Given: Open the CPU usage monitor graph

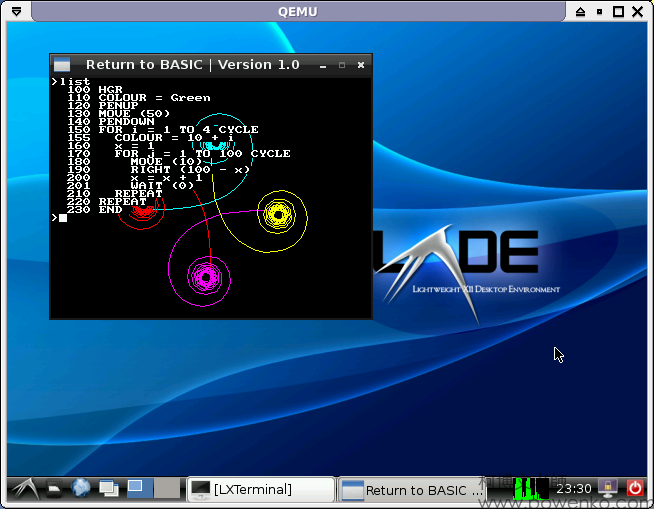Looking at the screenshot, I should coord(531,489).
